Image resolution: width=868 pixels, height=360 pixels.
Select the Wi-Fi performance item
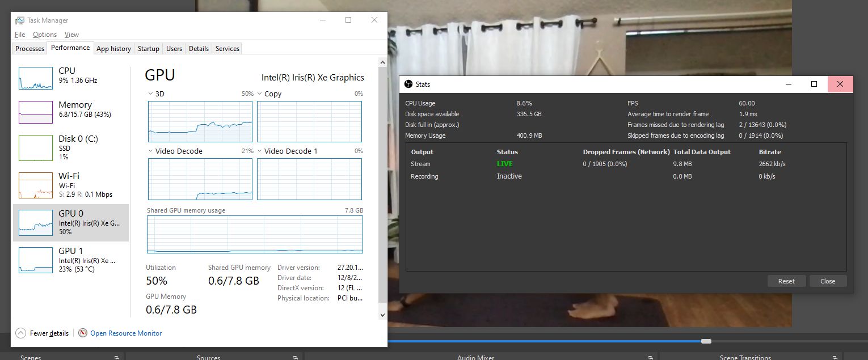coord(71,185)
